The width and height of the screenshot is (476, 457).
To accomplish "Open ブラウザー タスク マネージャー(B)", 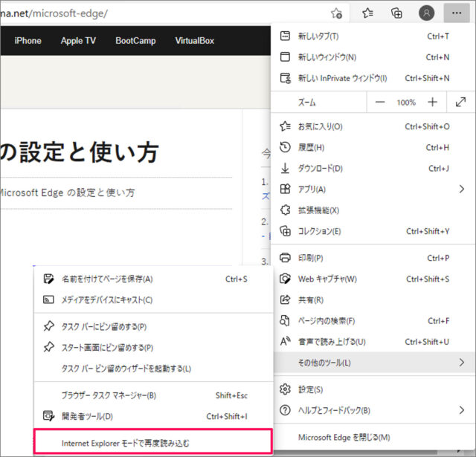I will (x=153, y=395).
